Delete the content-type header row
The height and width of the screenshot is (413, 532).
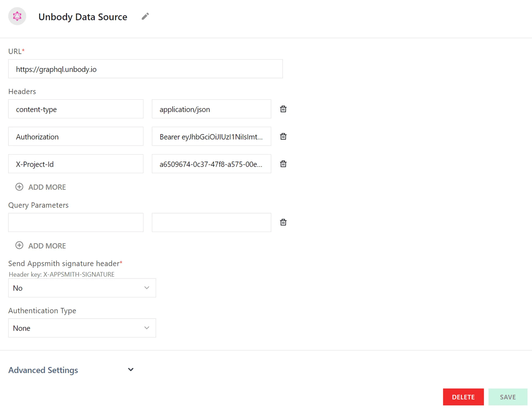(283, 109)
